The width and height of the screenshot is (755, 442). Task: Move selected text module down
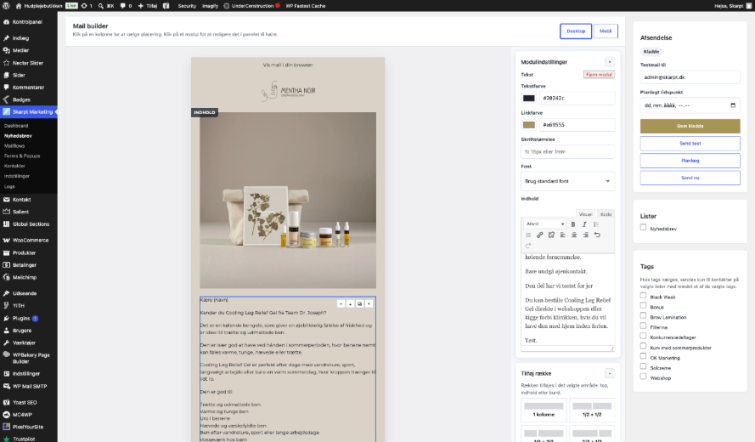click(x=350, y=304)
